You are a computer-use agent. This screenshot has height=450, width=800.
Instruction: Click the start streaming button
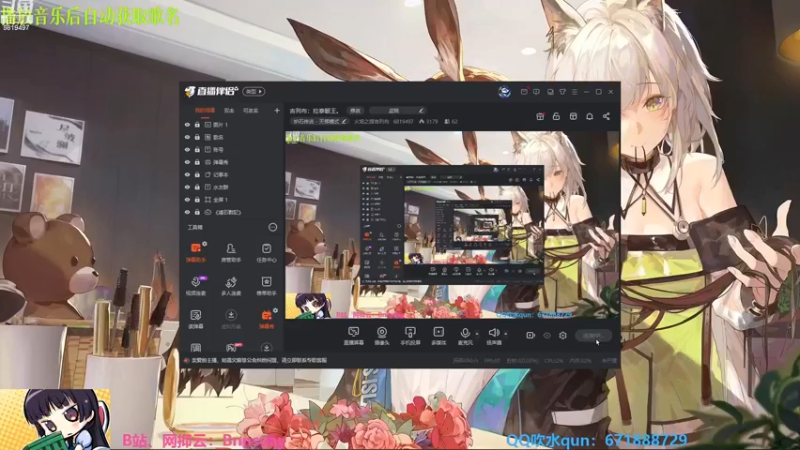click(593, 335)
